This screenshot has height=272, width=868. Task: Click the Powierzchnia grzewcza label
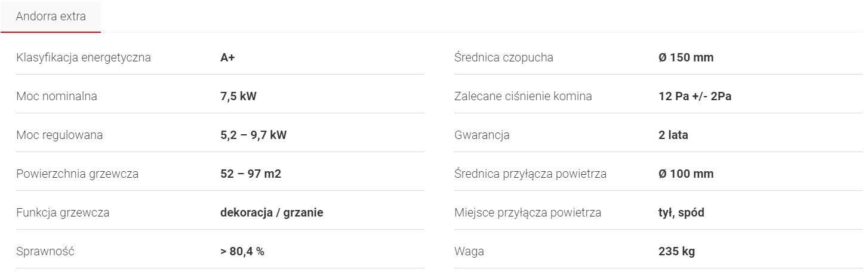(78, 174)
